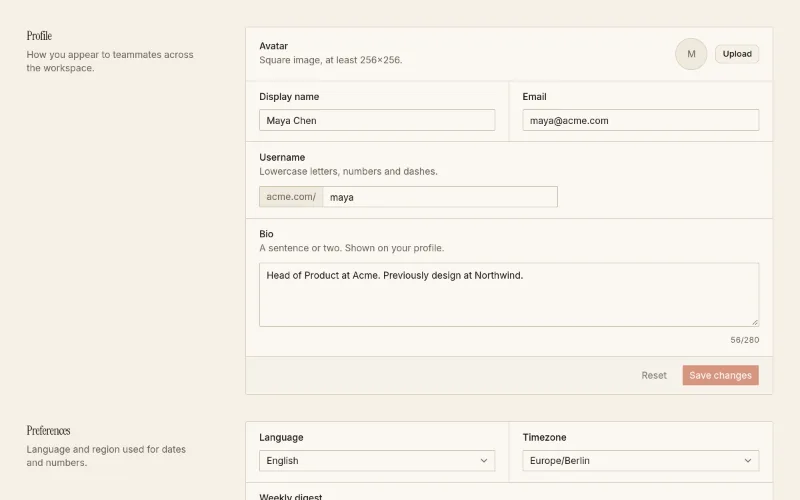Click the Upload avatar button
Viewport: 800px width, 500px height.
coord(737,54)
